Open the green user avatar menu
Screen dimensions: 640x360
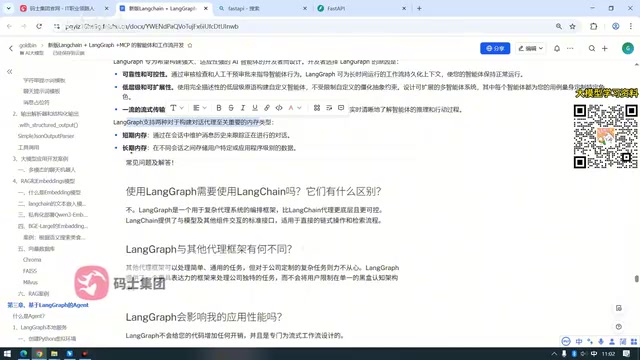(x=628, y=48)
